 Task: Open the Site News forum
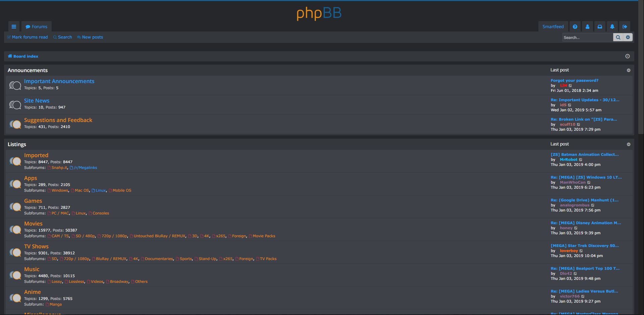click(x=37, y=101)
